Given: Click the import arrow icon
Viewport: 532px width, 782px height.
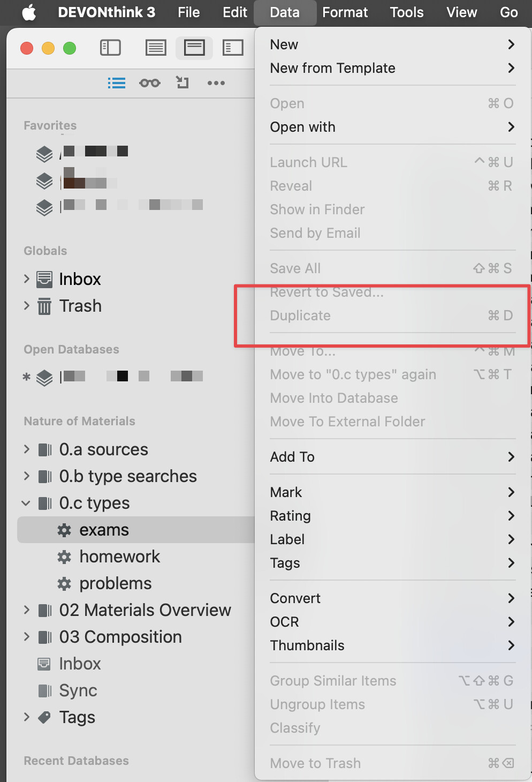Looking at the screenshot, I should coord(183,82).
